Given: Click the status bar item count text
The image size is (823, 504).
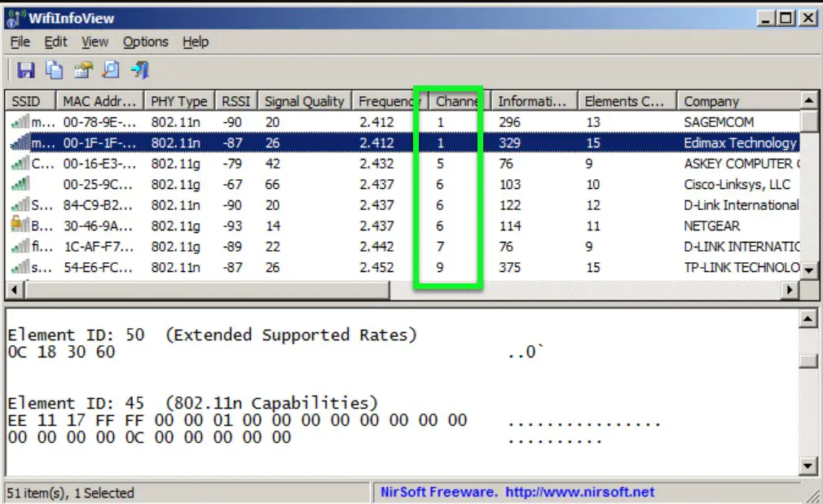Looking at the screenshot, I should 70,493.
